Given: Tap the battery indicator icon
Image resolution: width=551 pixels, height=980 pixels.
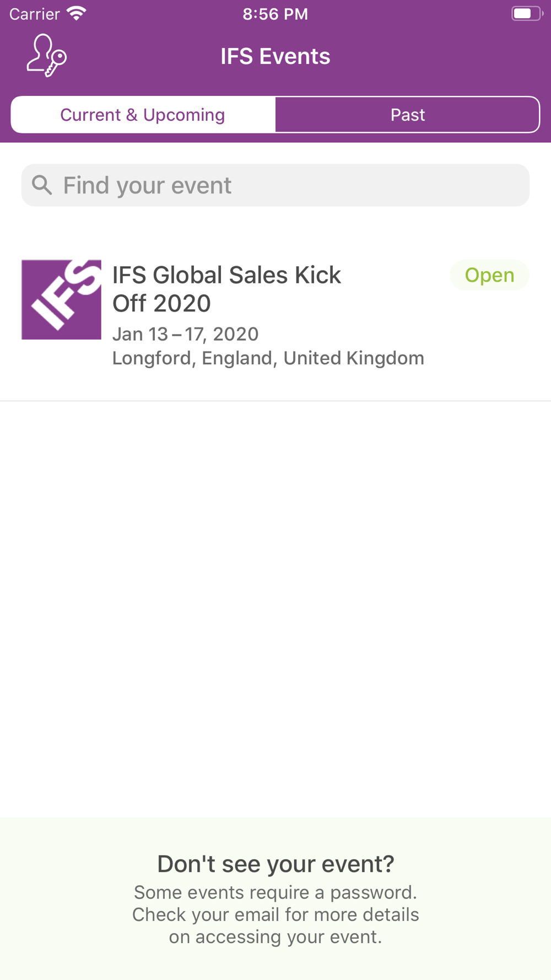Looking at the screenshot, I should 527,14.
